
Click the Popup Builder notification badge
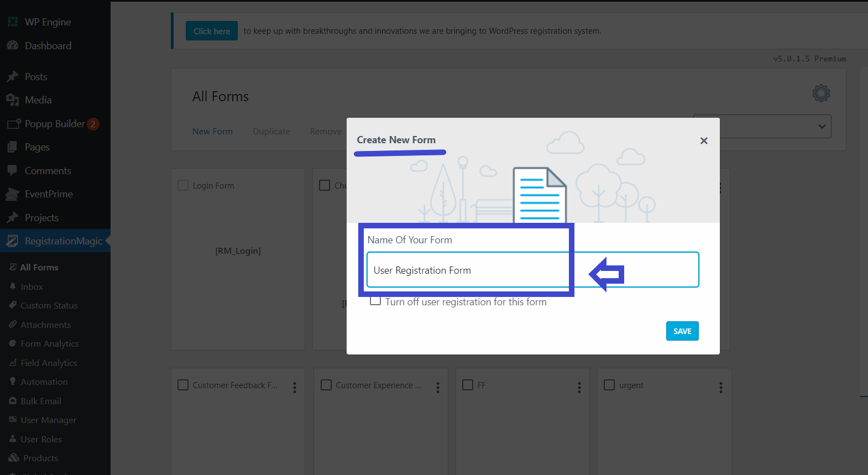[x=93, y=124]
